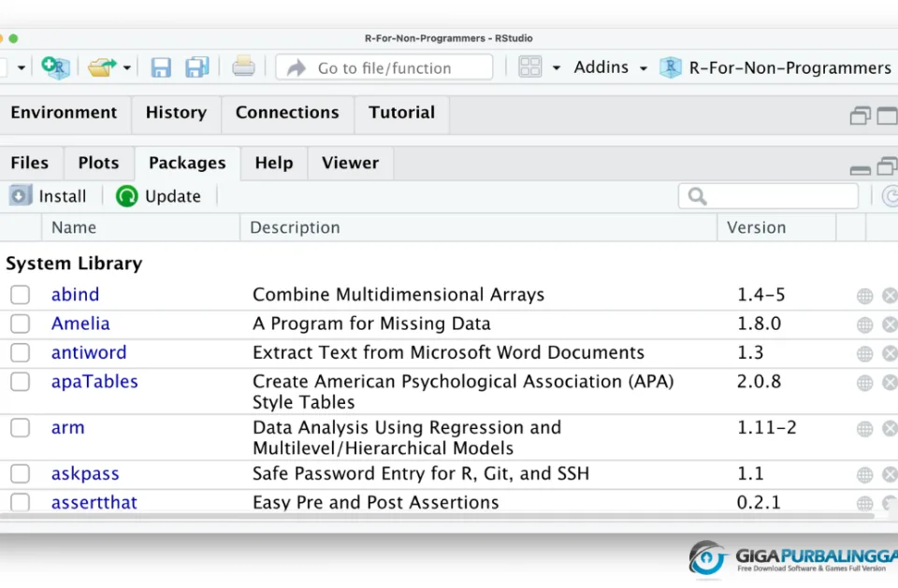Select the Packages tab
This screenshot has height=588, width=898.
(x=187, y=164)
